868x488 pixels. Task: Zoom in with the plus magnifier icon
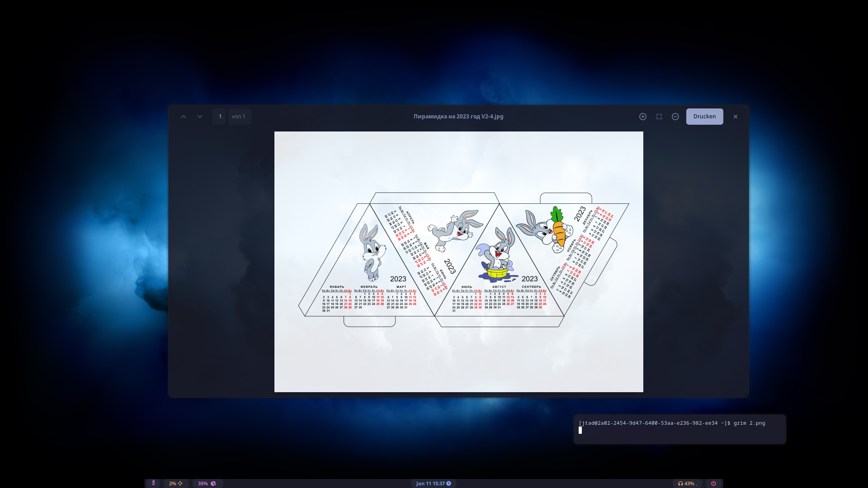point(643,117)
